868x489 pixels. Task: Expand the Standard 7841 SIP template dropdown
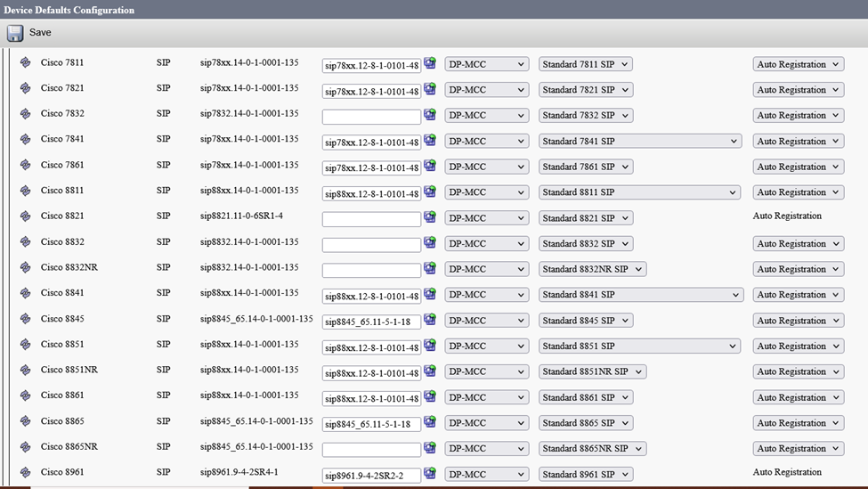pos(639,141)
